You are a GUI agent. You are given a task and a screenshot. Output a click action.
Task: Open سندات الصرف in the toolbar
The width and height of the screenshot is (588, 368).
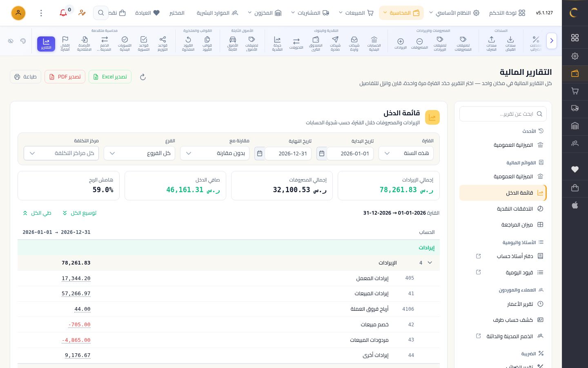point(491,44)
